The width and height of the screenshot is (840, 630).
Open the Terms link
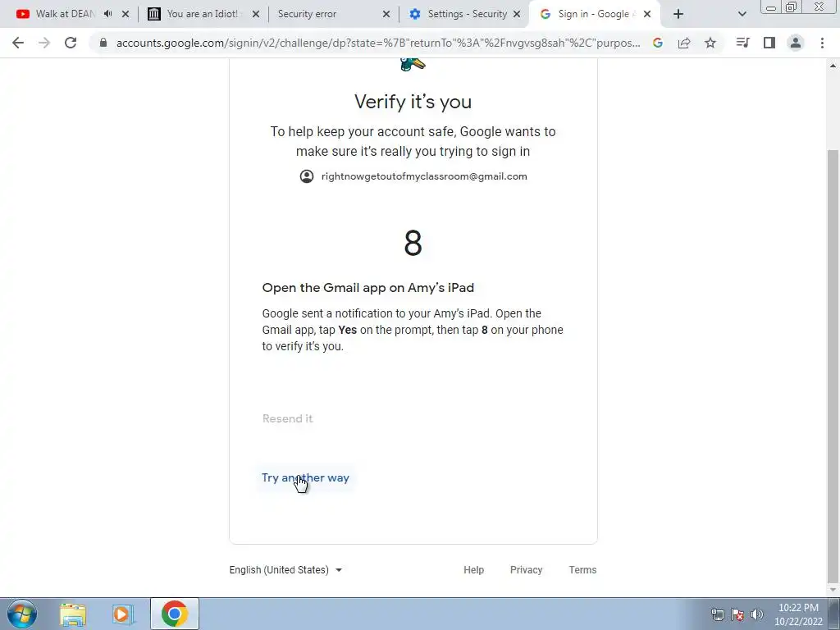click(583, 570)
